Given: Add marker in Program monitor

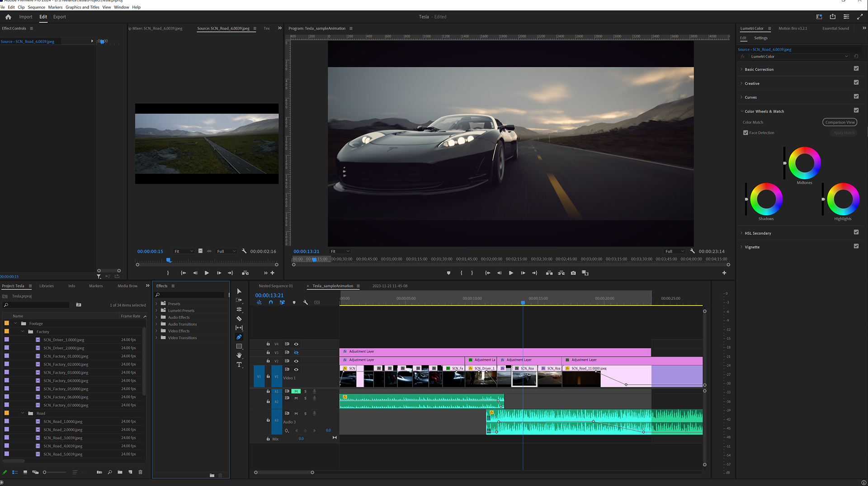Looking at the screenshot, I should (x=448, y=273).
